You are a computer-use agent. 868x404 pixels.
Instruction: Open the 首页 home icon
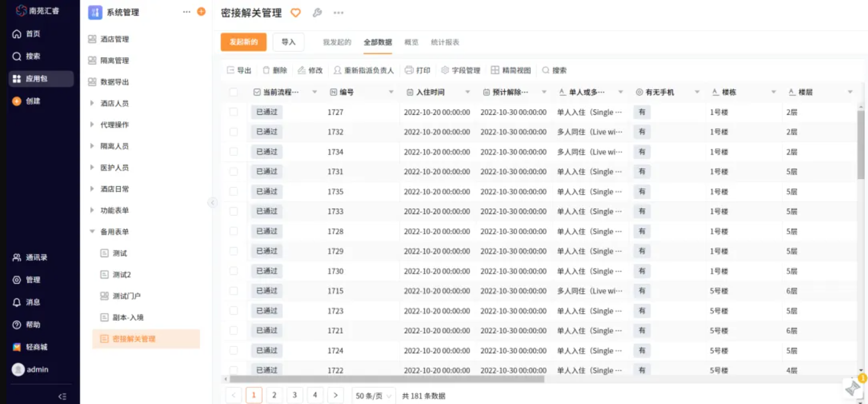(17, 34)
